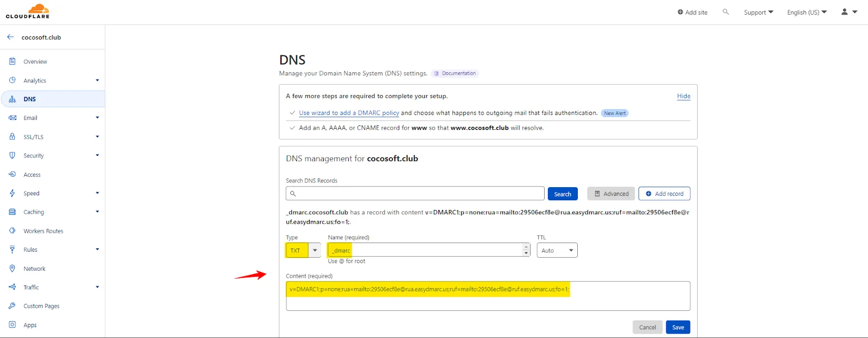
Task: Click the Rules funnel icon
Action: coord(12,250)
